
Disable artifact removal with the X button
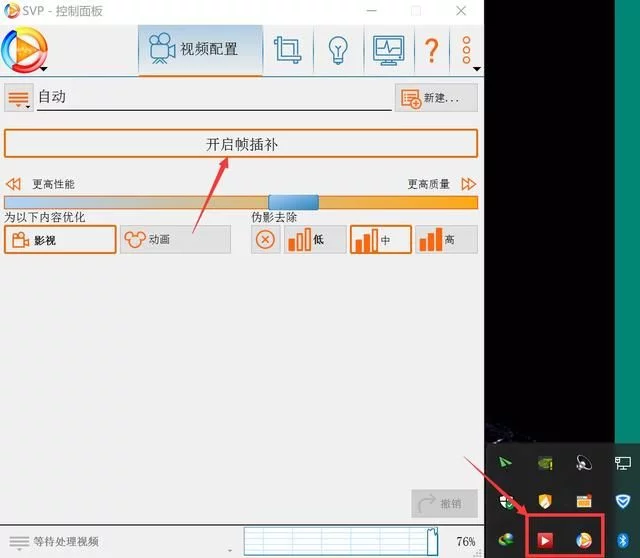point(265,240)
